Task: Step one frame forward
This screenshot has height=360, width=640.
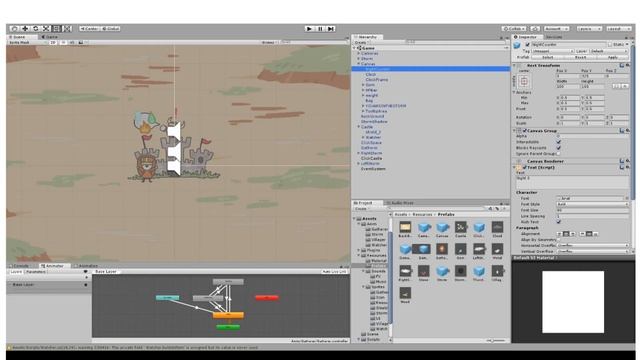Action: (331, 29)
